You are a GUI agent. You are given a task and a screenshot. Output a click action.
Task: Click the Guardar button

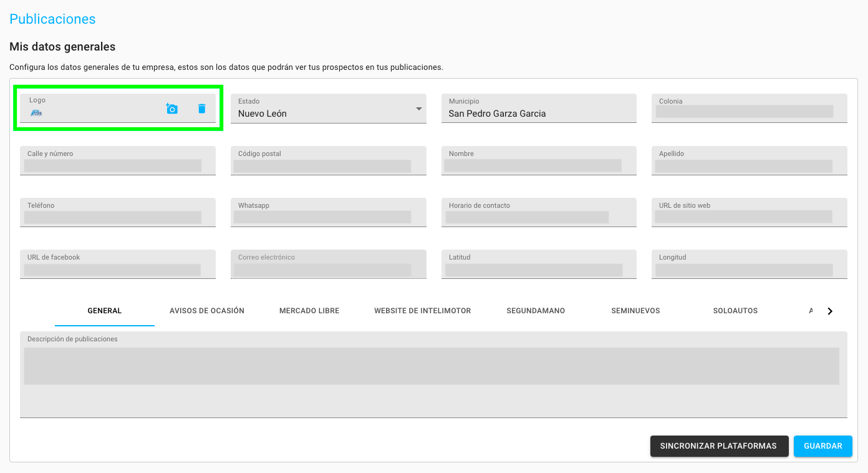click(822, 446)
